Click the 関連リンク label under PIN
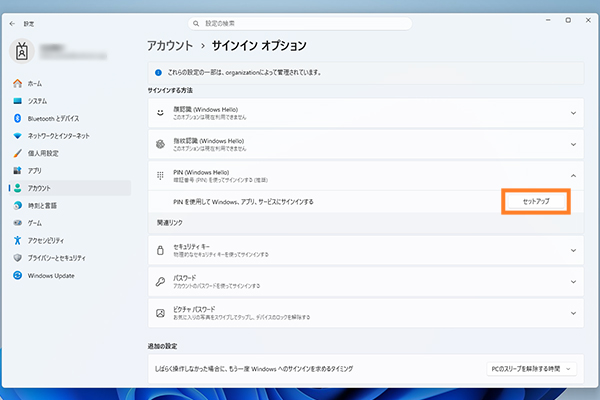 (170, 223)
